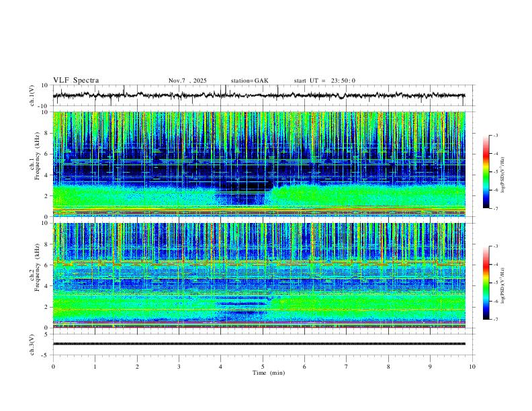This screenshot has height=411, width=532.
Task: Click the time axis tick '10'
Action: [472, 367]
